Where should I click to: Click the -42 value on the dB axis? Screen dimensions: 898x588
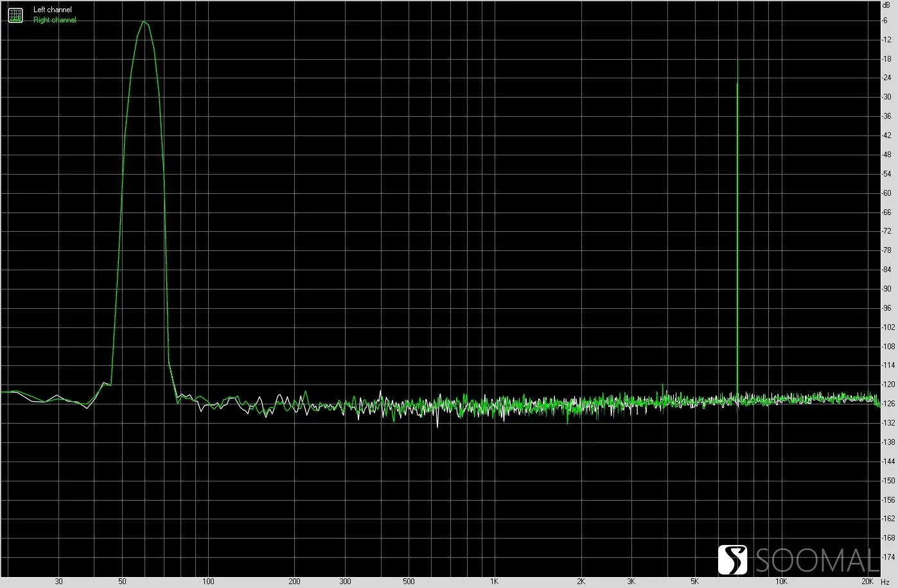coord(886,136)
